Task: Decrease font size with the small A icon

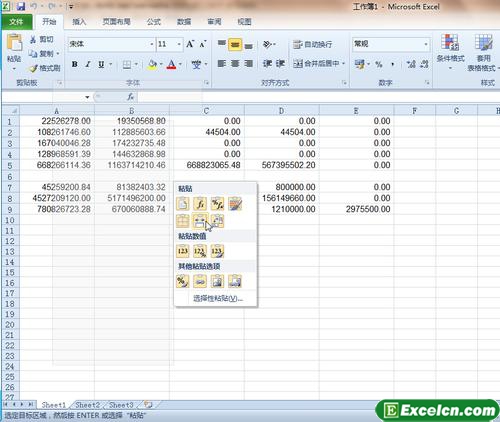Action: [203, 44]
